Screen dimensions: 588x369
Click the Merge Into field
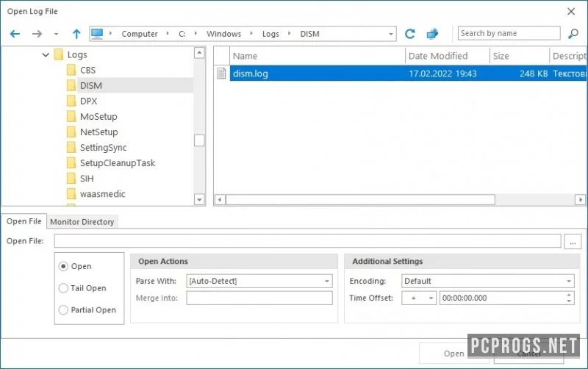tap(259, 298)
